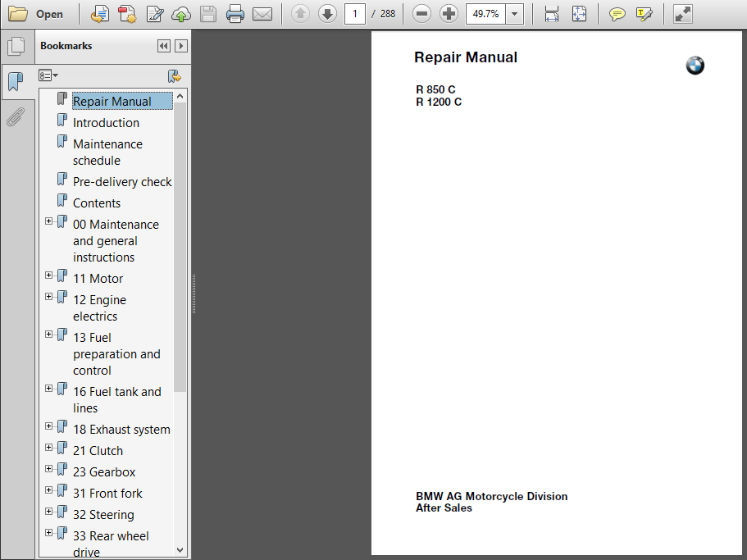Open the bookmark options menu dropdown
The width and height of the screenshot is (747, 560).
[48, 75]
